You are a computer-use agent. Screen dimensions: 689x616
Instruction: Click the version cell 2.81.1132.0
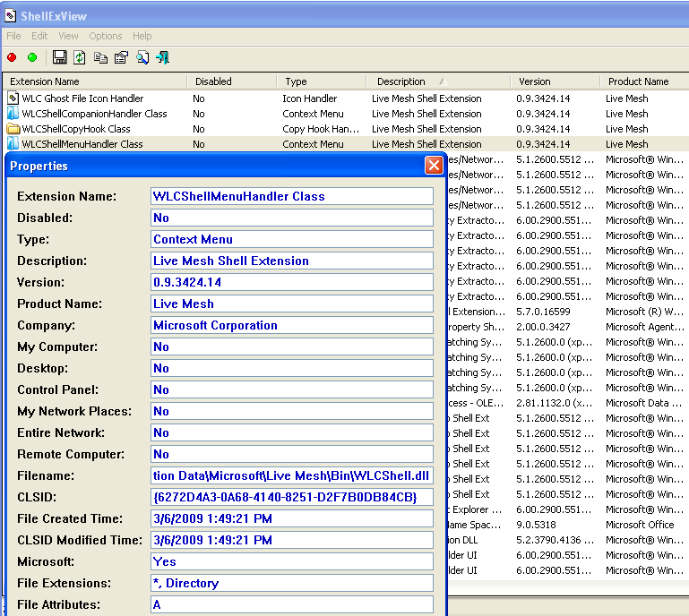pyautogui.click(x=554, y=403)
